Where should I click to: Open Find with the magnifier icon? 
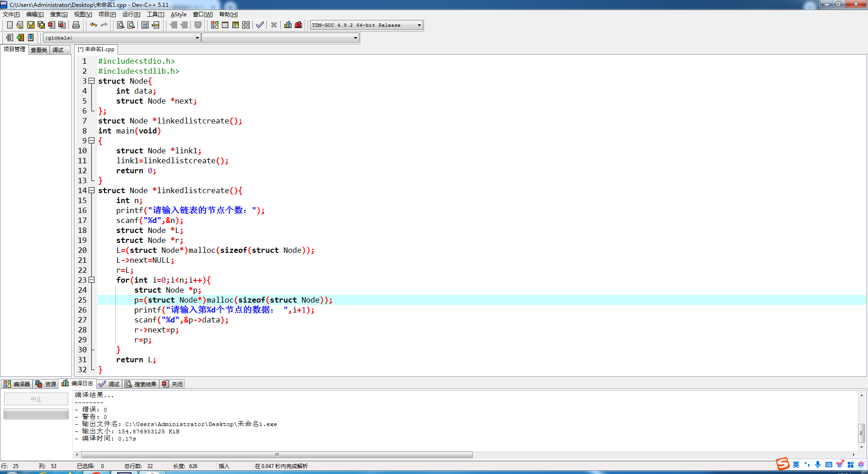point(120,25)
